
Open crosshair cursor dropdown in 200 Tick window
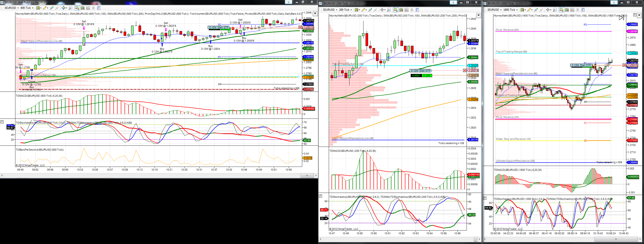[383, 10]
